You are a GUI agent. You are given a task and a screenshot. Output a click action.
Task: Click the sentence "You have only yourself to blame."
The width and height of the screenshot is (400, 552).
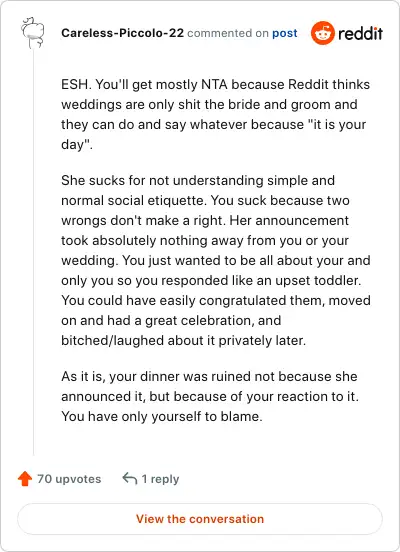coord(162,416)
